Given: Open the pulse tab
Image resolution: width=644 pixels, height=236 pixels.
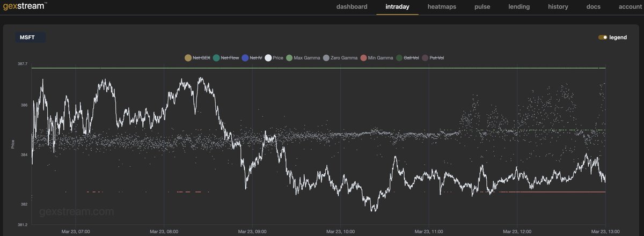Looking at the screenshot, I should pyautogui.click(x=484, y=7).
